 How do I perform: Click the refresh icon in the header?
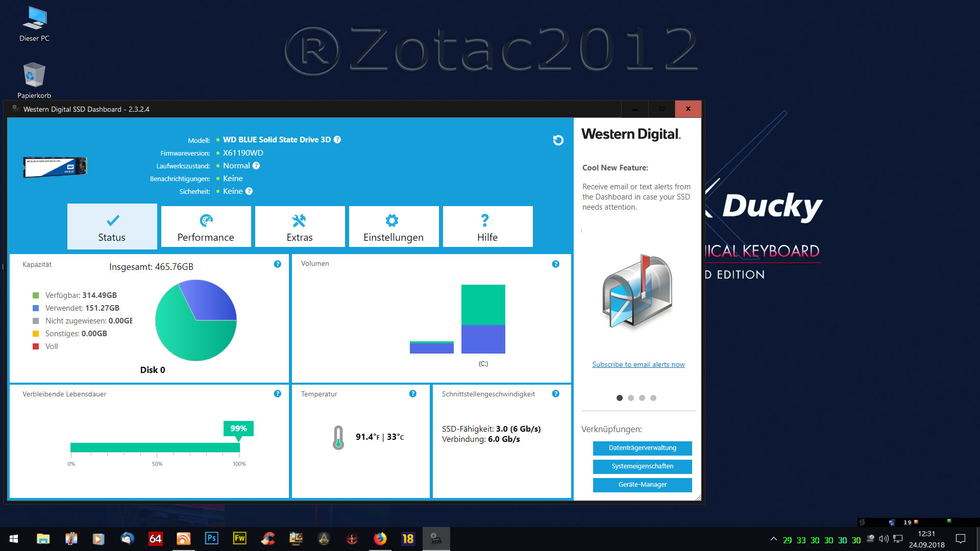pyautogui.click(x=558, y=140)
